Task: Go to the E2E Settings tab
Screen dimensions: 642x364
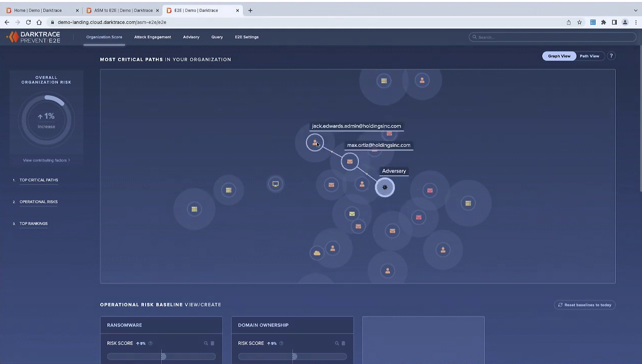Action: pos(246,37)
